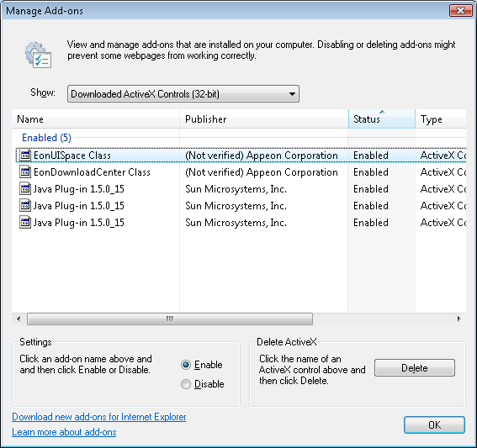
Task: Open the Learn more about add-ons link
Action: (x=64, y=432)
